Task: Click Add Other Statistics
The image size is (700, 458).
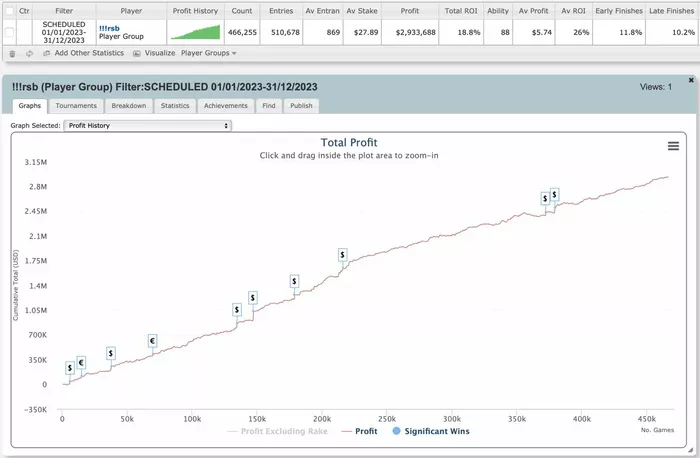Action: [89, 53]
